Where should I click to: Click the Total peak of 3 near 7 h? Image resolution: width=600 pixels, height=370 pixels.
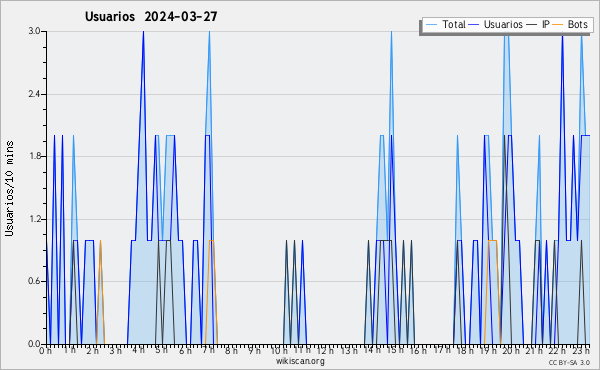(209, 32)
